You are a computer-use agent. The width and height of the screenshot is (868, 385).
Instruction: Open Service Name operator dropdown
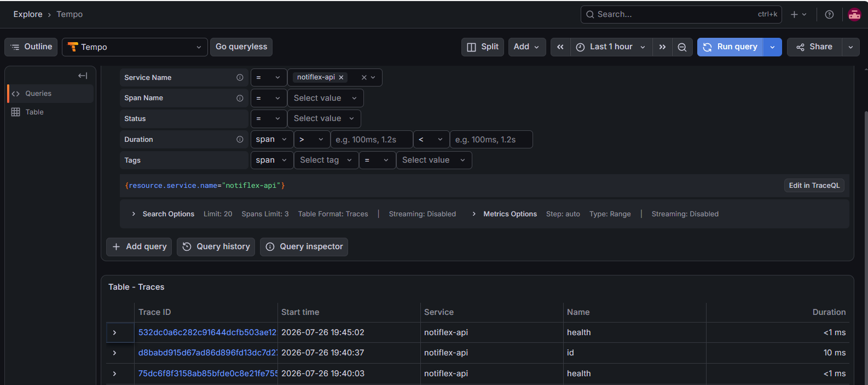pos(269,78)
